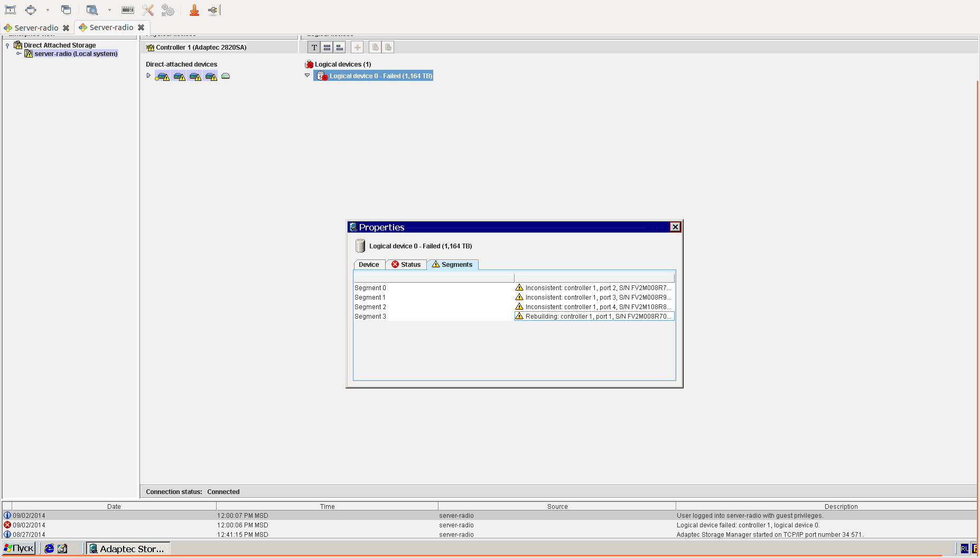Select the Segment 2 row label
Screen dimensions: 980x558
(x=370, y=307)
